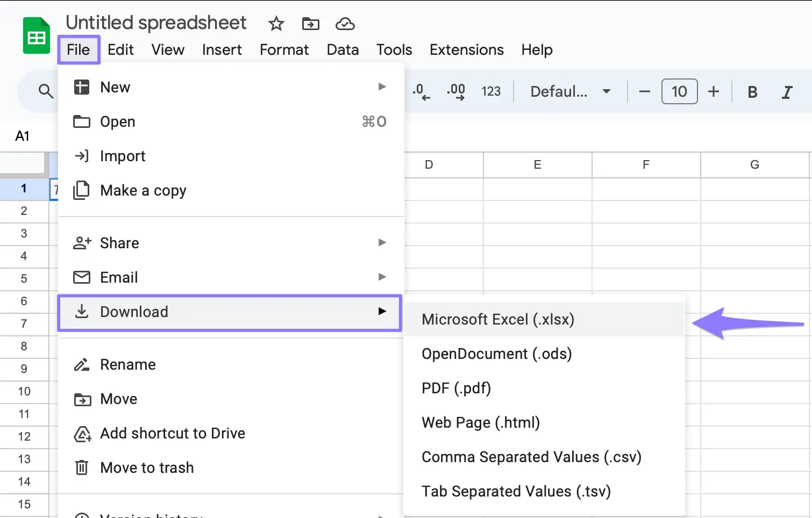The image size is (812, 518).
Task: Download as OpenDocument (.ods)
Action: point(544,354)
